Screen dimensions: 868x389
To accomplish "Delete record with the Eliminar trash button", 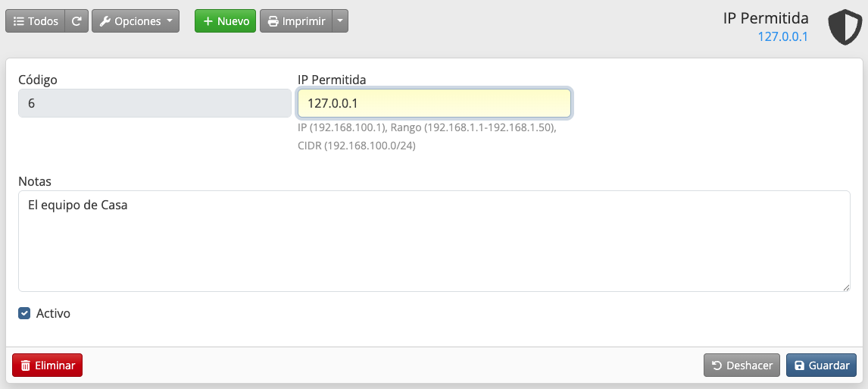I will click(x=48, y=365).
